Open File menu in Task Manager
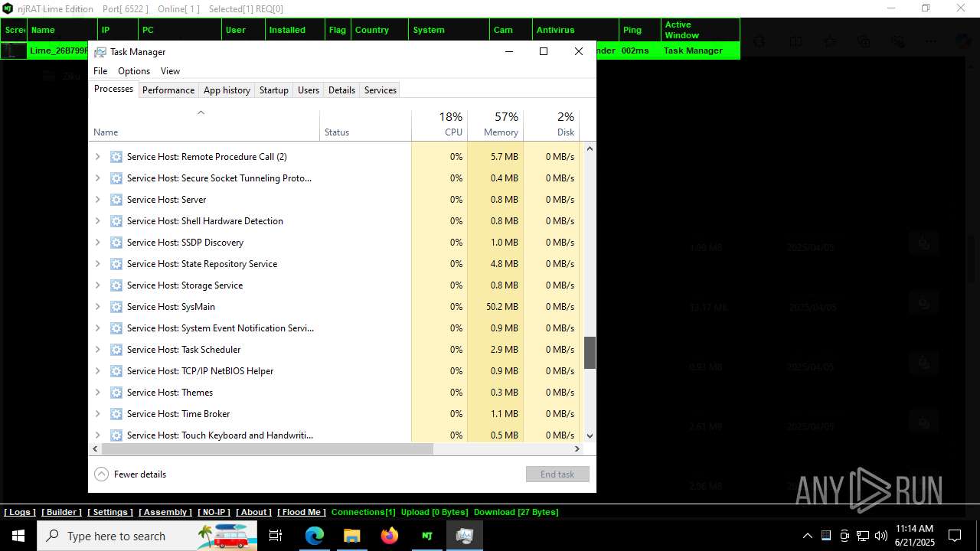 pyautogui.click(x=100, y=71)
